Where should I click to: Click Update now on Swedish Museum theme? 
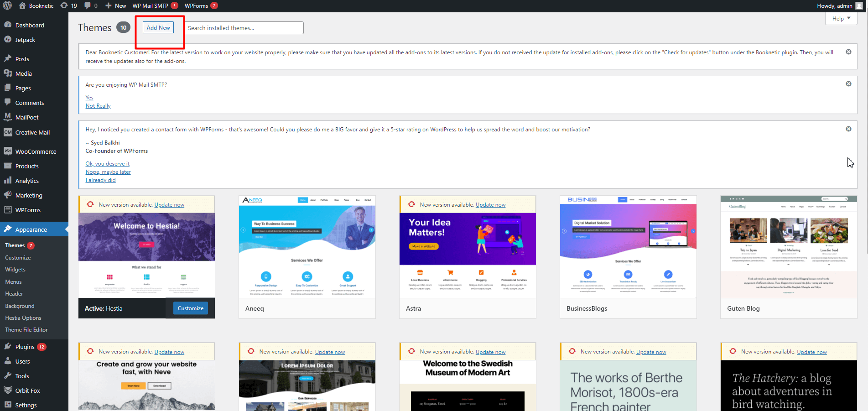490,352
